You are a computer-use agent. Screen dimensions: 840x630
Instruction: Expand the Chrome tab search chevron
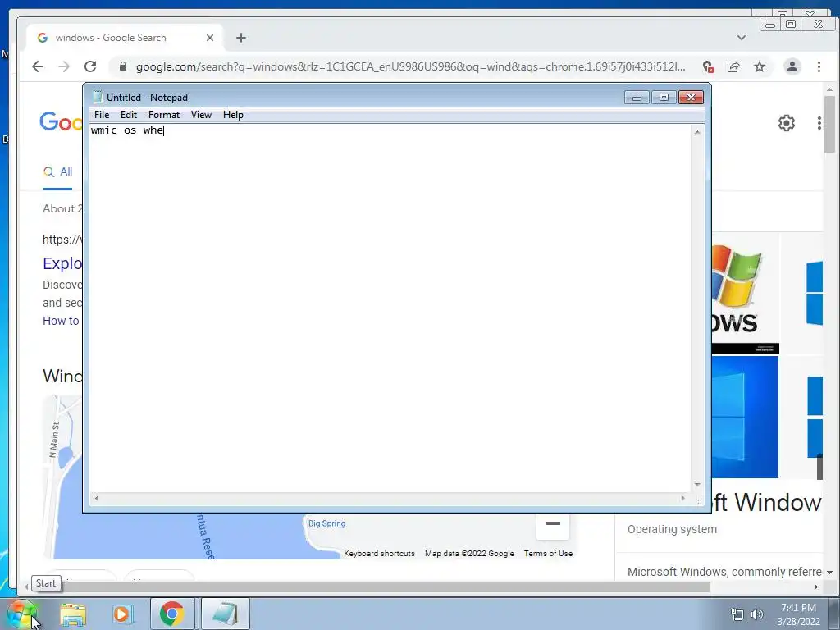click(742, 38)
